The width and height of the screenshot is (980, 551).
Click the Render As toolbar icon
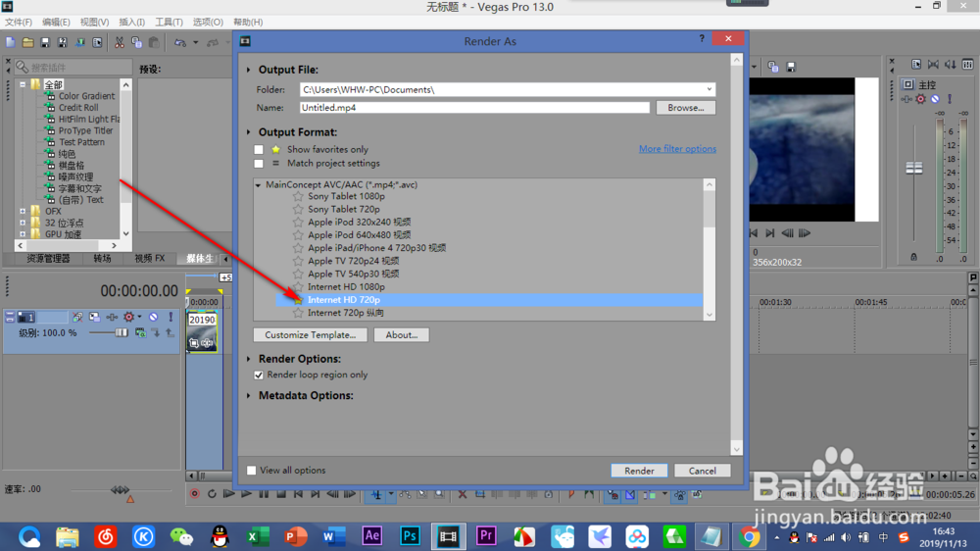click(80, 42)
